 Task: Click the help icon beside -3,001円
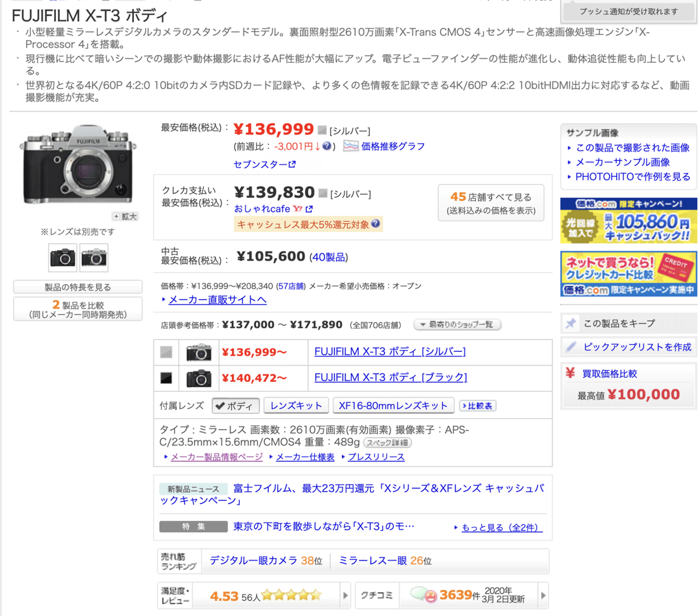327,146
